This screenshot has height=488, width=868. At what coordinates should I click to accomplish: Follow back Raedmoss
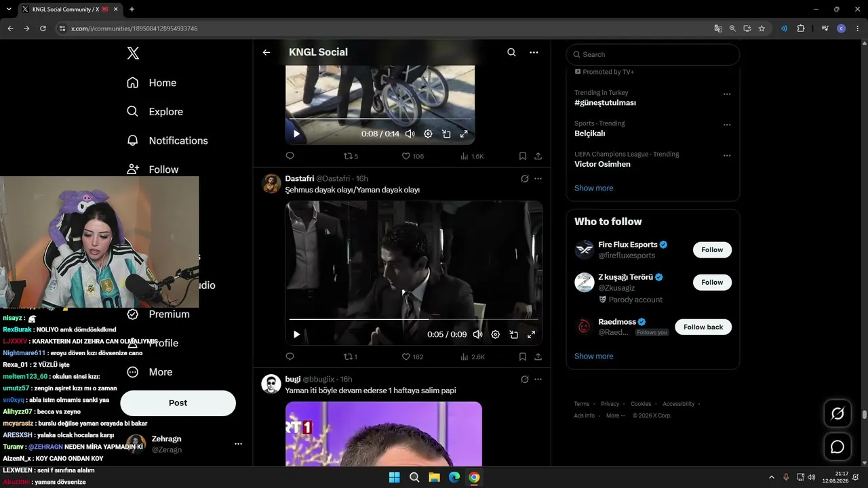click(x=703, y=327)
